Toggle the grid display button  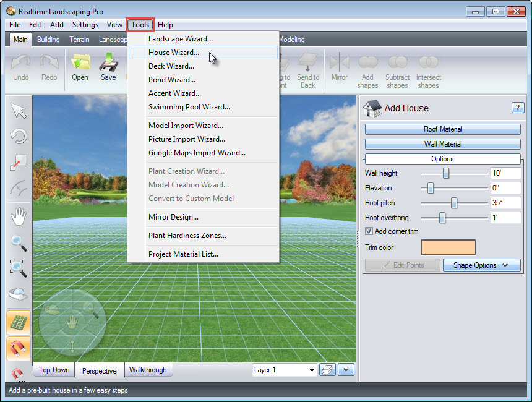click(19, 323)
